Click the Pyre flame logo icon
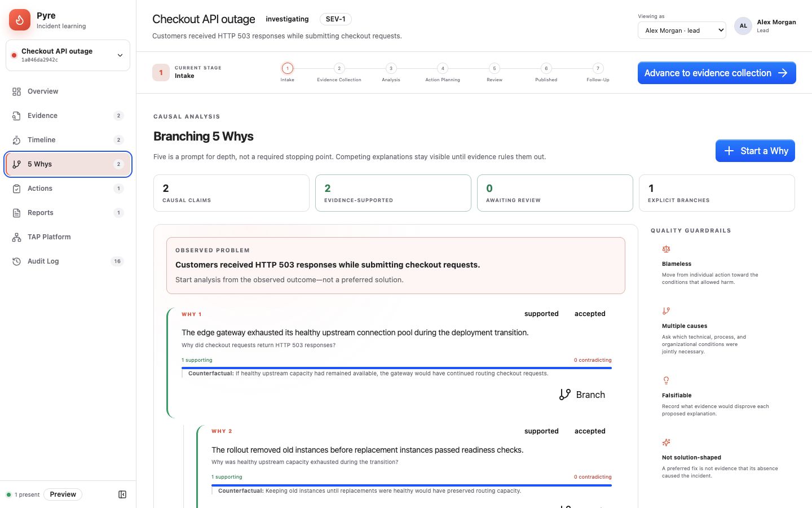The height and width of the screenshot is (508, 812). tap(20, 20)
